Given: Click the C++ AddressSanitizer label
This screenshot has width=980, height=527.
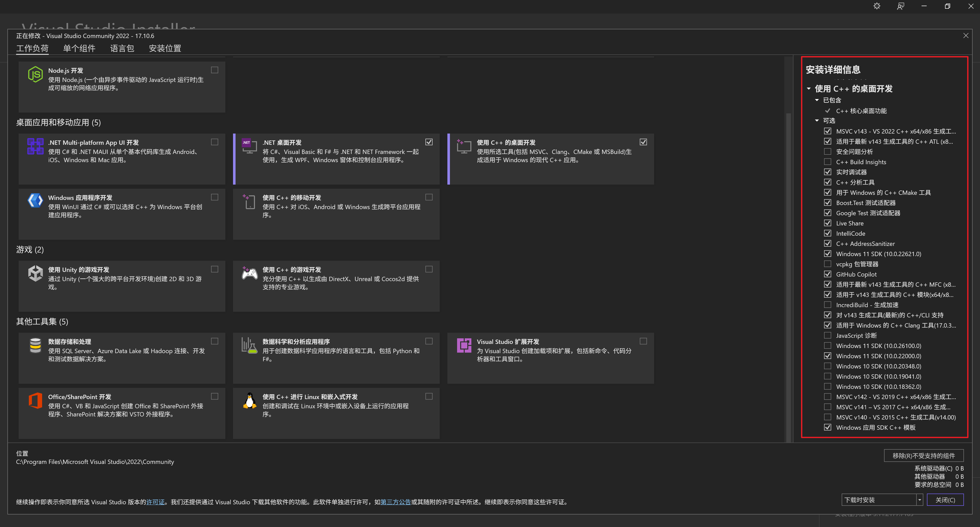Looking at the screenshot, I should point(865,244).
